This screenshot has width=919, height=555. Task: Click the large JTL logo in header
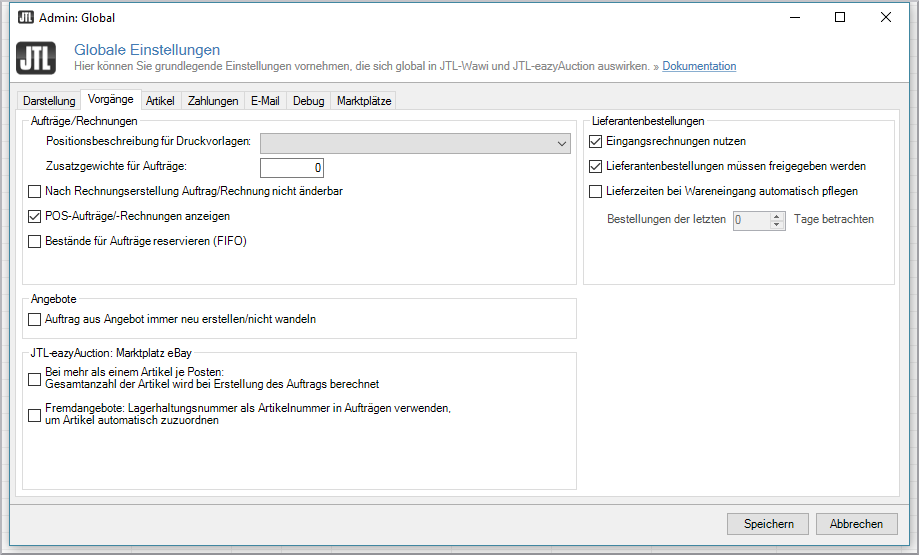click(x=37, y=58)
